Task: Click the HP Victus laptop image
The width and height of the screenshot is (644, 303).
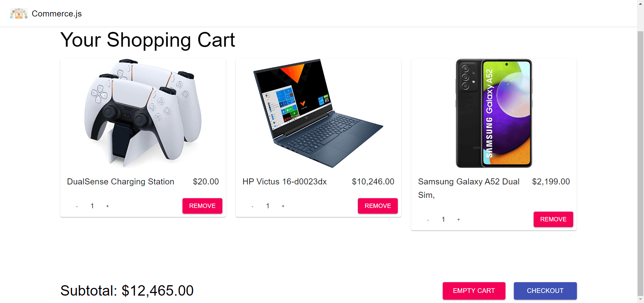Action: click(x=318, y=113)
